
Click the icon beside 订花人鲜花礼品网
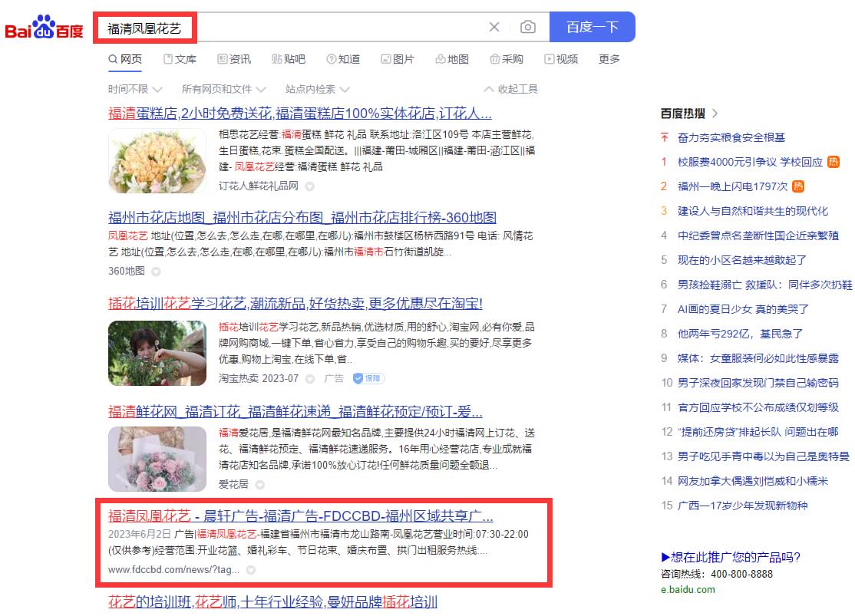pos(310,186)
